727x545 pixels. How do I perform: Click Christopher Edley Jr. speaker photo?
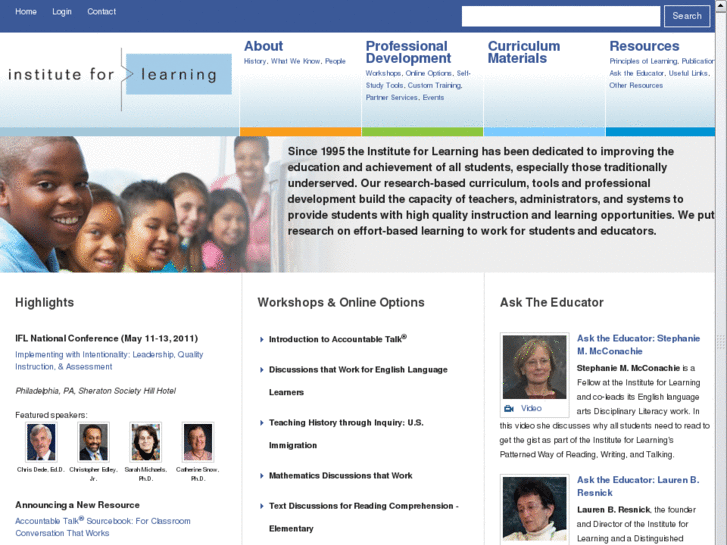(x=93, y=442)
